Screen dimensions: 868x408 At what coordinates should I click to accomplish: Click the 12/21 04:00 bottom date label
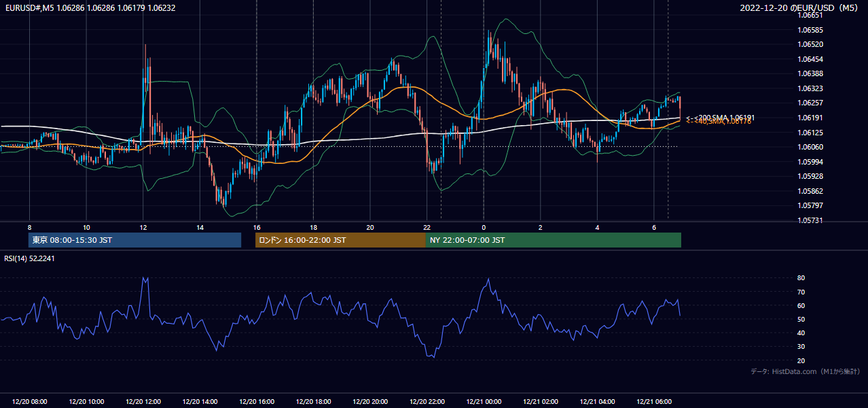click(x=597, y=402)
